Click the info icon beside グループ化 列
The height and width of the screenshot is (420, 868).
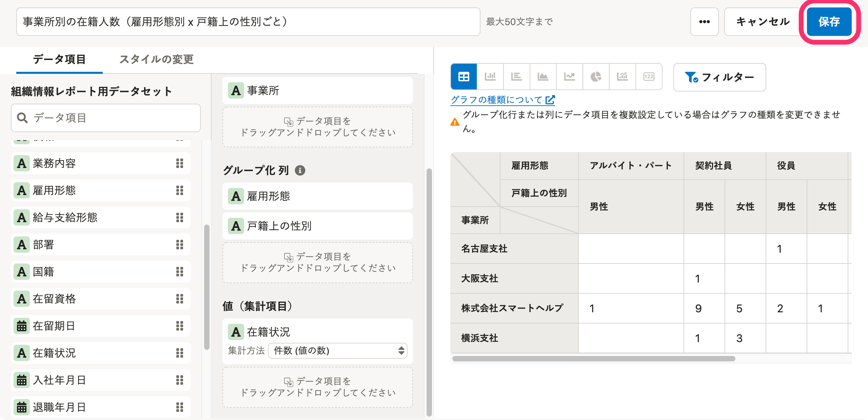point(300,170)
